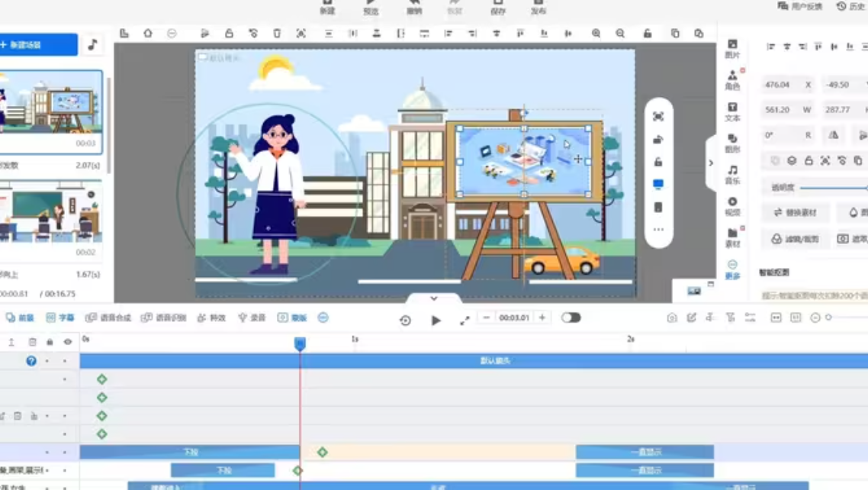Image resolution: width=868 pixels, height=490 pixels.
Task: Toggle lock icon in timeline header
Action: pos(50,342)
